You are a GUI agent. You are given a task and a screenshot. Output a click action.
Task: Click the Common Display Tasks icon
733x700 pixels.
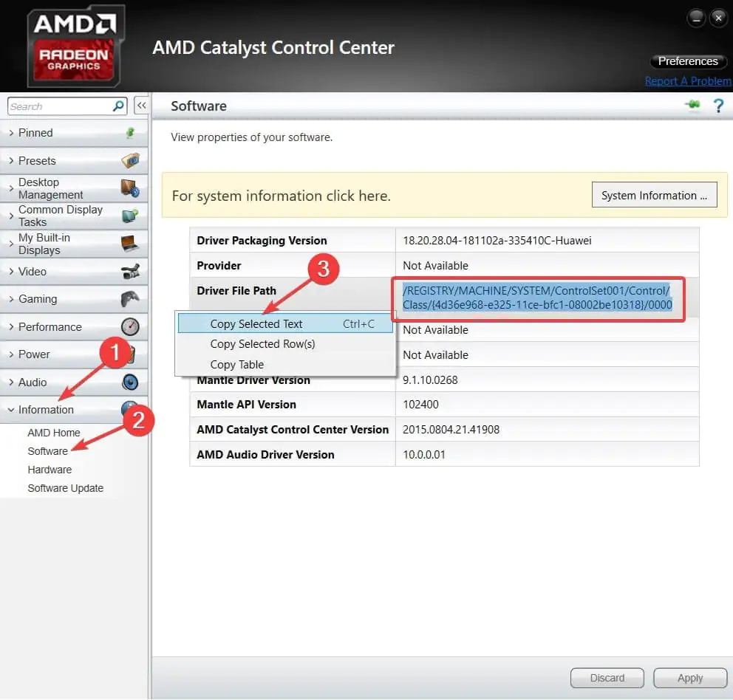130,216
